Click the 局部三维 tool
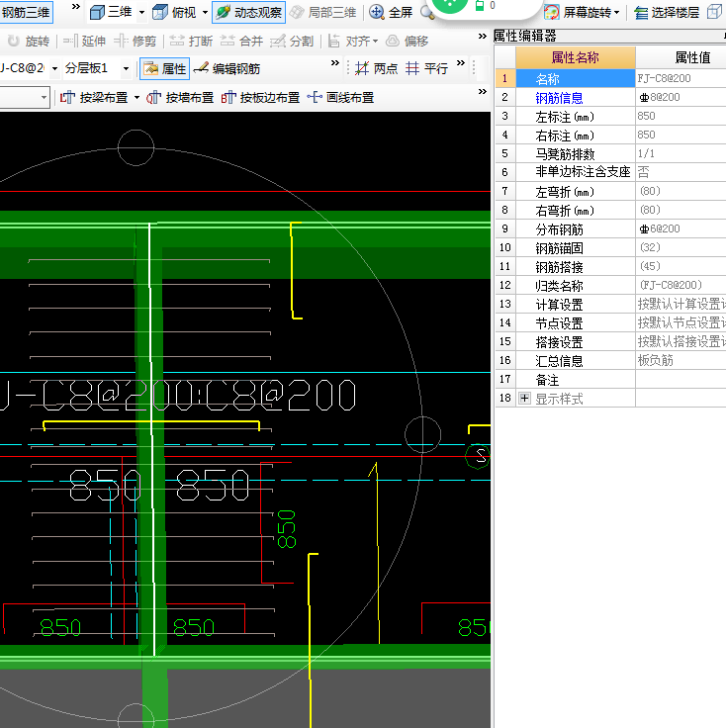Image resolution: width=726 pixels, height=728 pixels. click(322, 12)
